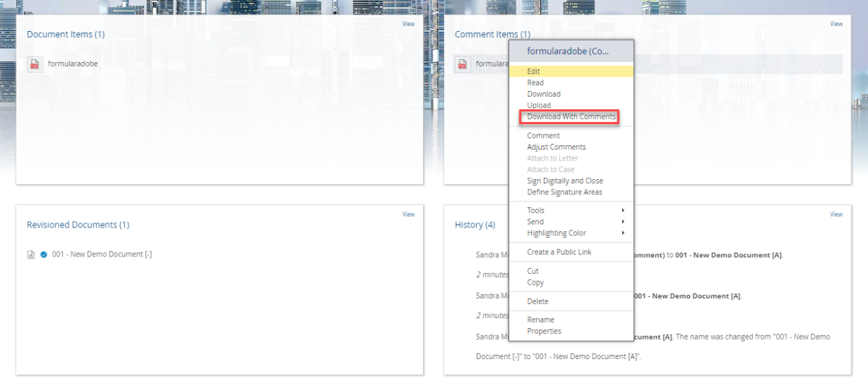Click the document icon beside 001 - New Demo Document

(x=31, y=254)
